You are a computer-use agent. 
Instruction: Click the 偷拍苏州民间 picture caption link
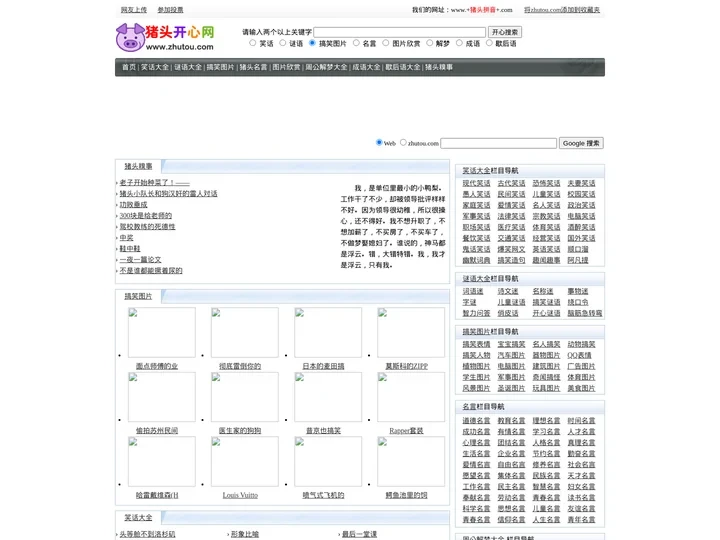[x=157, y=431]
